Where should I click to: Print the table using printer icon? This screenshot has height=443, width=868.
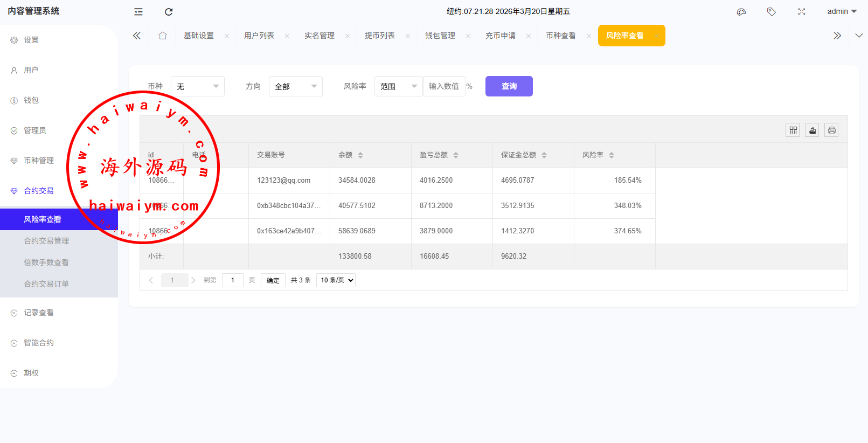click(831, 130)
